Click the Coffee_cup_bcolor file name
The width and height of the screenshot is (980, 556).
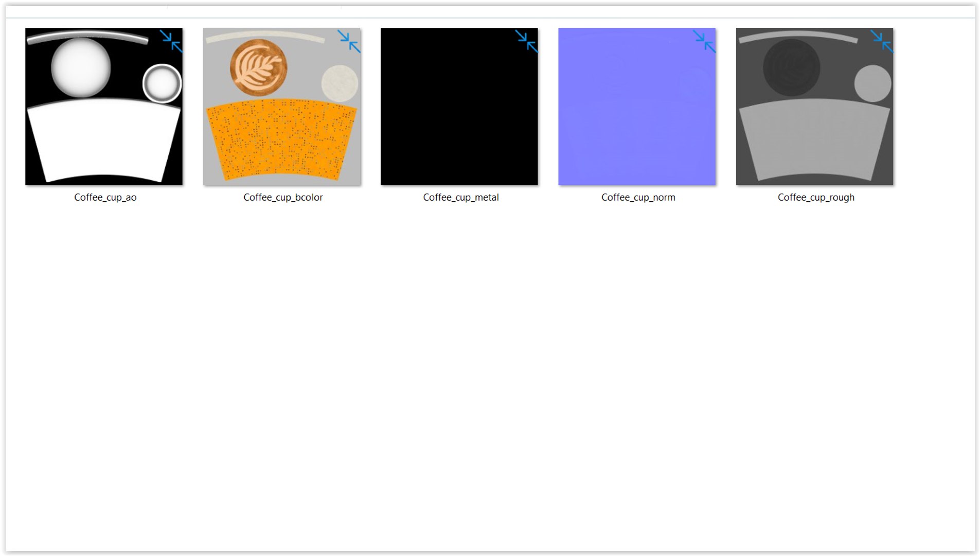tap(283, 197)
